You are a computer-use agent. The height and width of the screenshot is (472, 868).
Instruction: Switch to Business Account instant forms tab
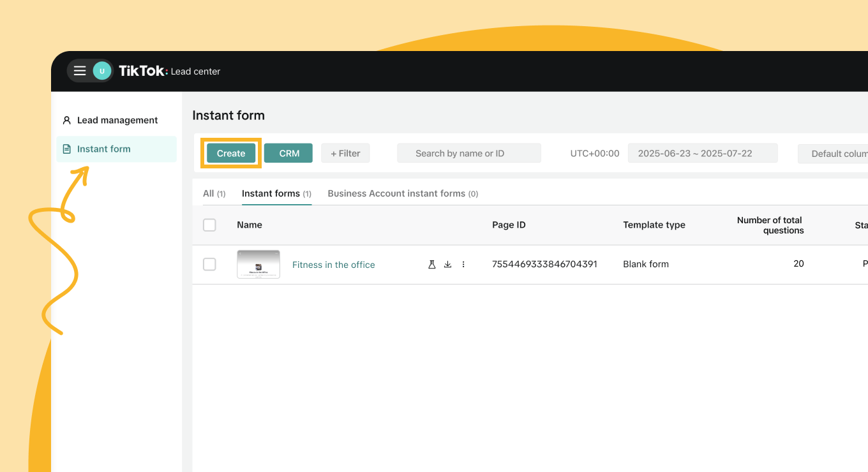tap(402, 193)
